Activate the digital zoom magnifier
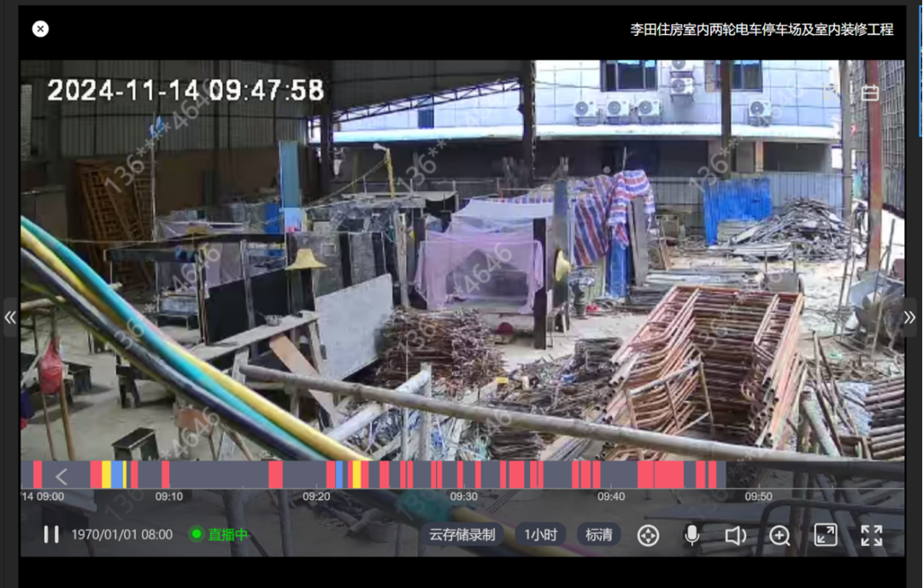Screen dimensions: 923x588 779,535
